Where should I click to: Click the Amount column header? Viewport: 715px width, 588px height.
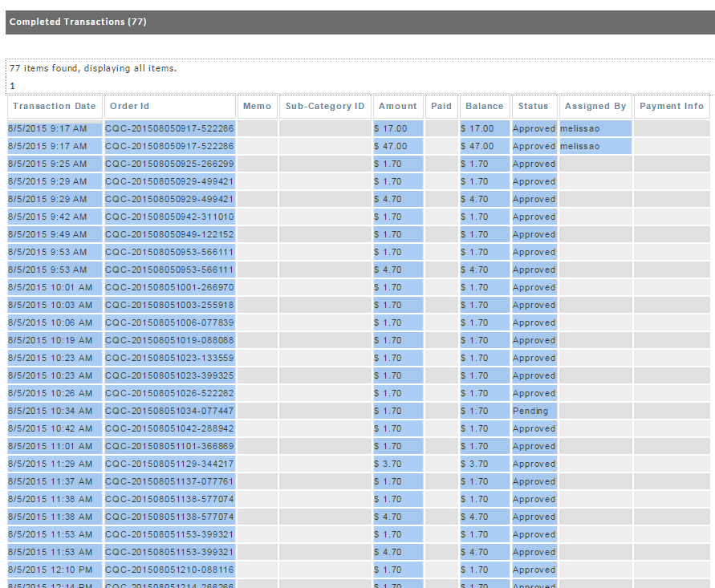click(398, 106)
